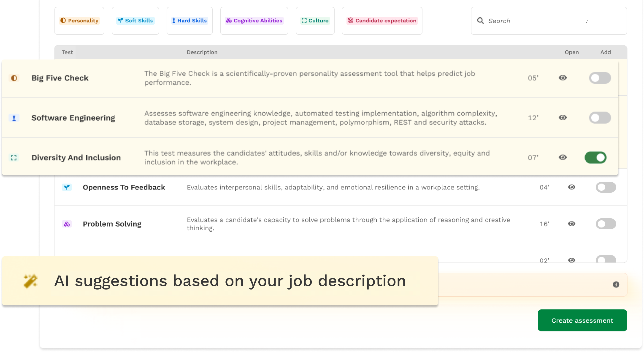
Task: Filter by Personality category tab
Action: (x=79, y=21)
